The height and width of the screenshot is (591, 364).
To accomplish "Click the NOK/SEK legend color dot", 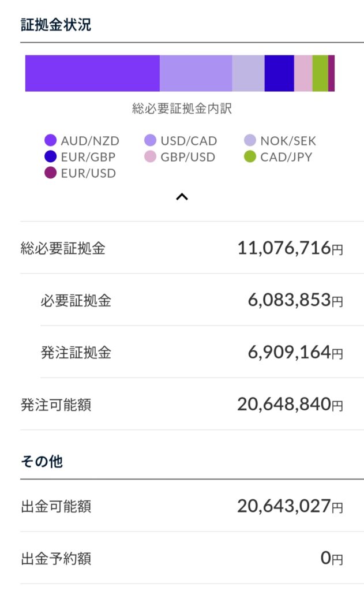I will [x=250, y=141].
